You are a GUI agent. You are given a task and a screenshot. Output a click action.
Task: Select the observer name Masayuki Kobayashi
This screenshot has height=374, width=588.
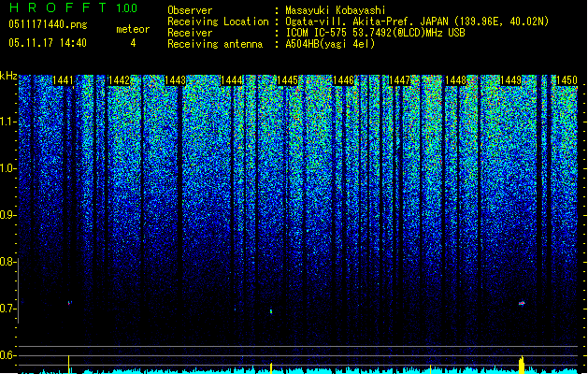pyautogui.click(x=336, y=10)
